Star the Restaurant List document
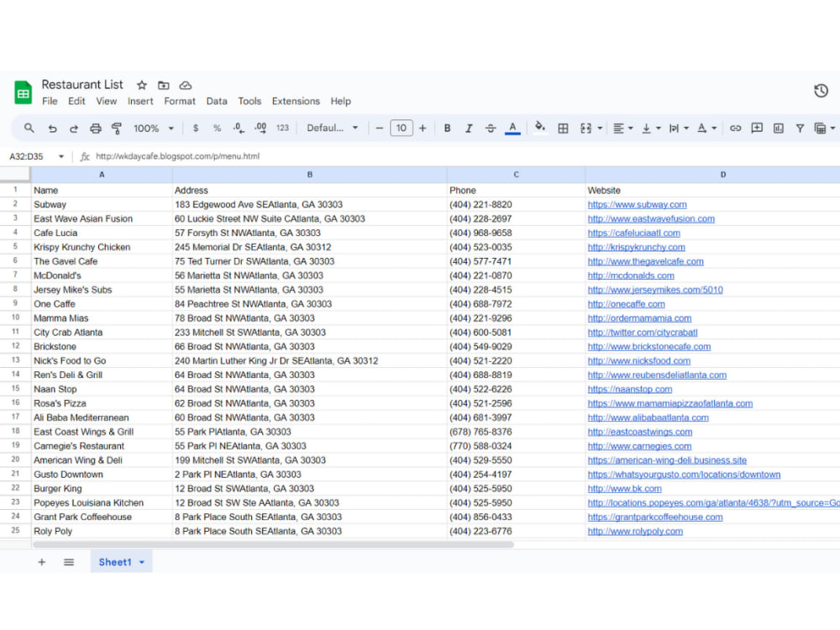 pos(141,85)
